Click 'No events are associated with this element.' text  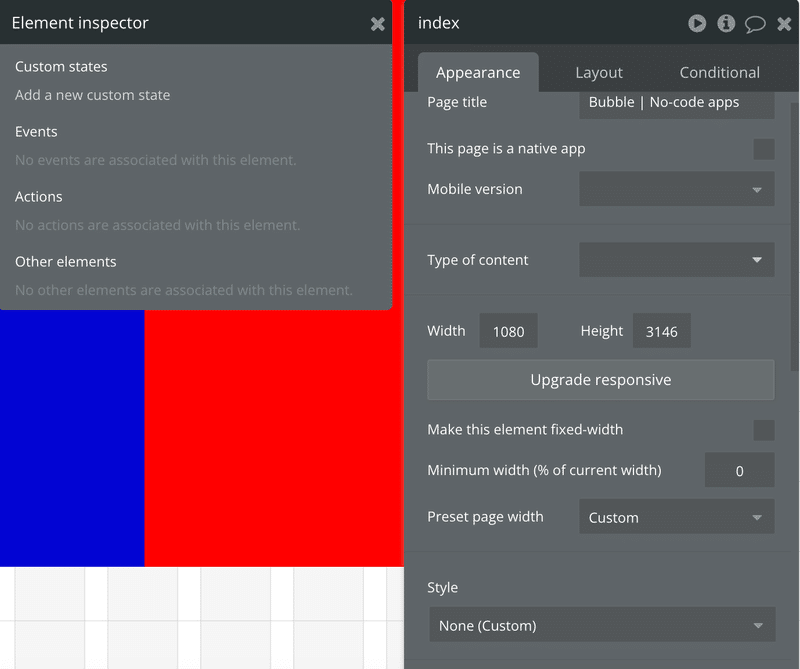point(156,160)
